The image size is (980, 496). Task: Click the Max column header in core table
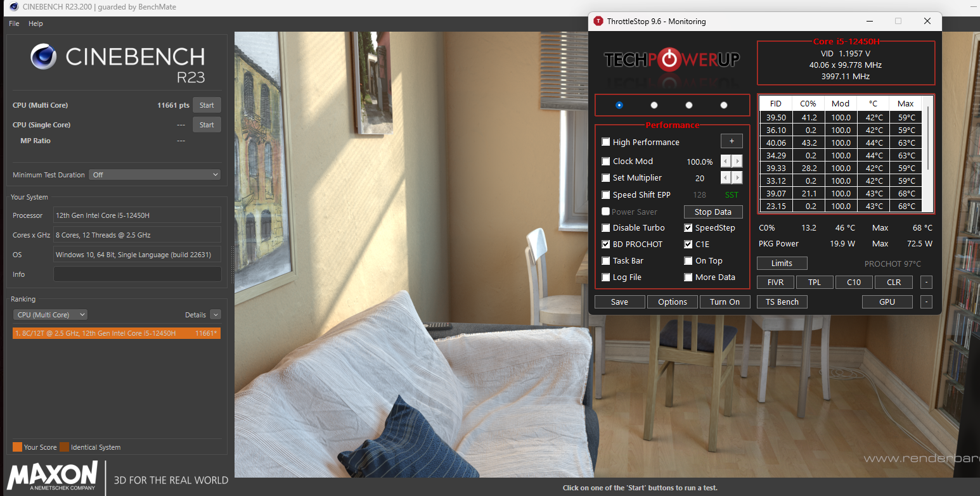click(x=906, y=103)
